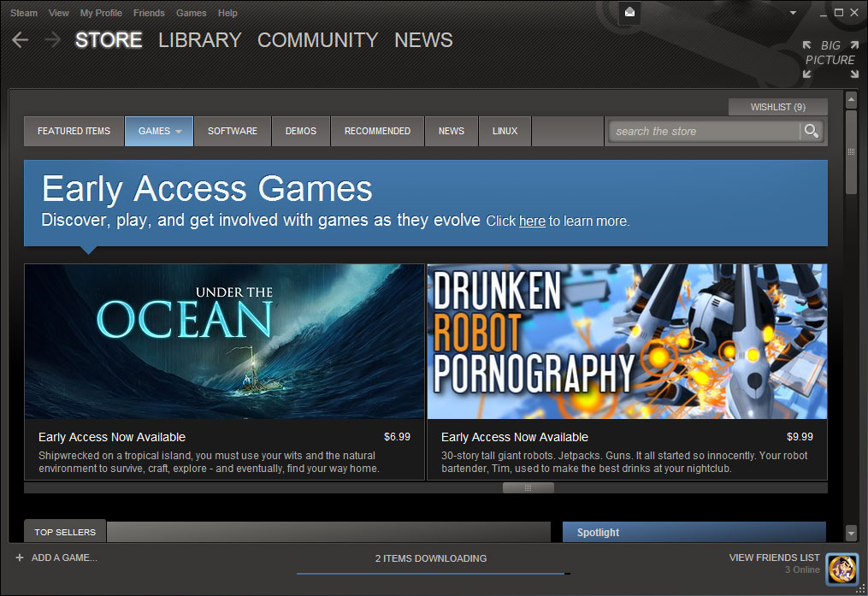Open the Under the Ocean game banner
The height and width of the screenshot is (596, 868).
[224, 341]
